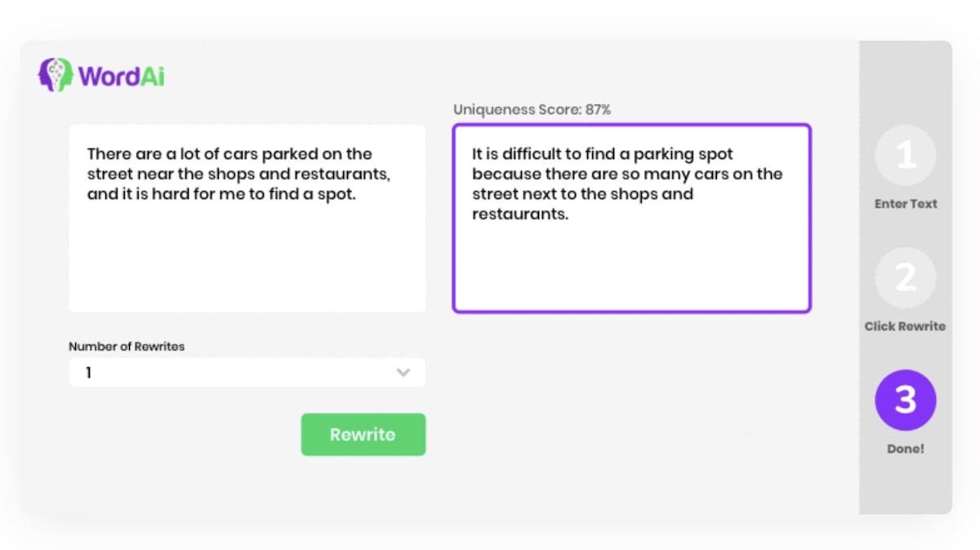Click the Uniqueness Score: 87% label
Viewport: 980px width, 550px height.
532,109
